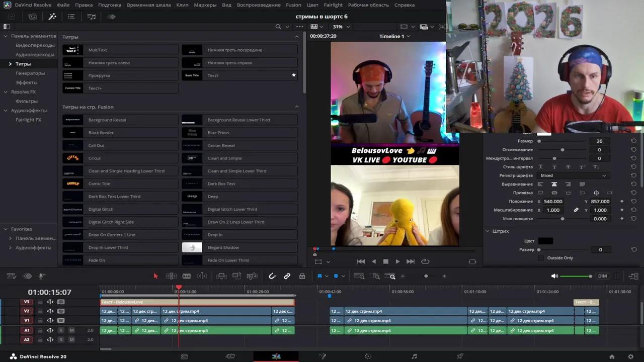This screenshot has height=362, width=644.
Task: Click the zoom-in plus on timeline zoom
Action: coord(444,276)
